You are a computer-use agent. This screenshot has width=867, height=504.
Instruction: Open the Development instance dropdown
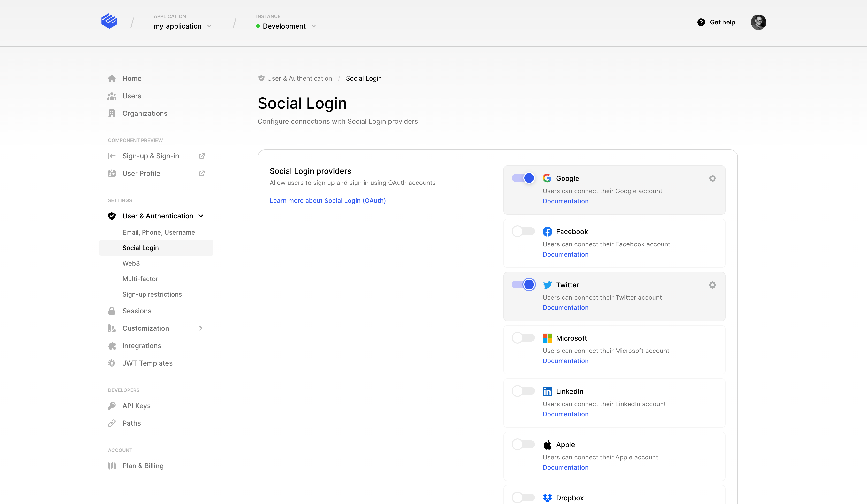(286, 26)
